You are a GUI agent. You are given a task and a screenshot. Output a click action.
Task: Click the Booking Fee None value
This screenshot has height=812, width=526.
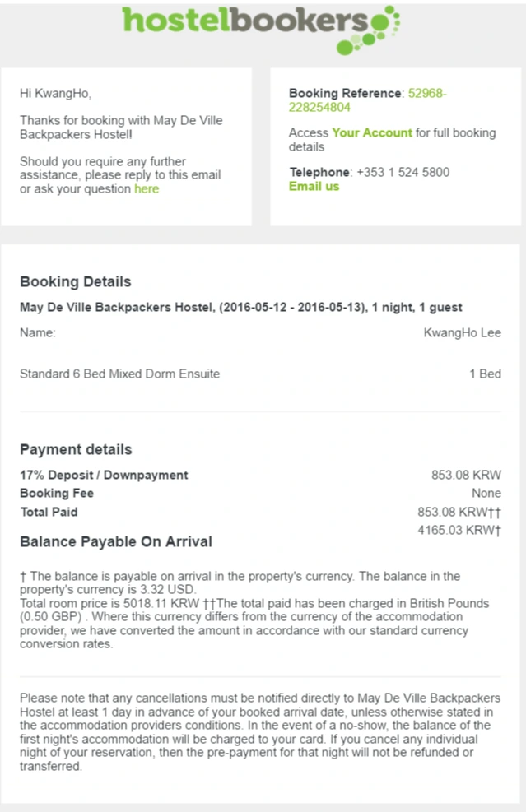(x=486, y=493)
